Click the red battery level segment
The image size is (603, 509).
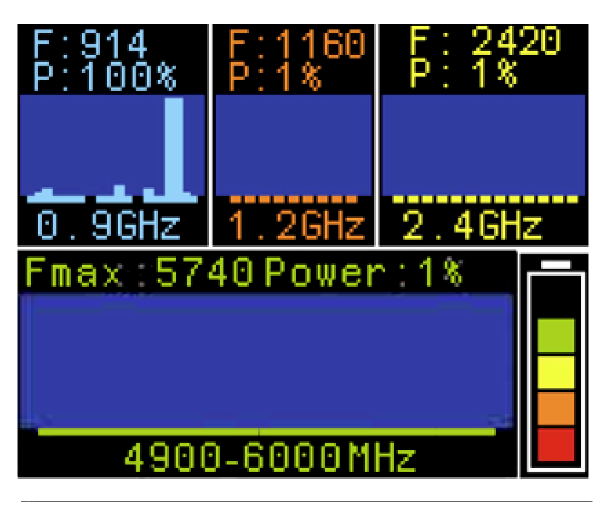pyautogui.click(x=556, y=444)
